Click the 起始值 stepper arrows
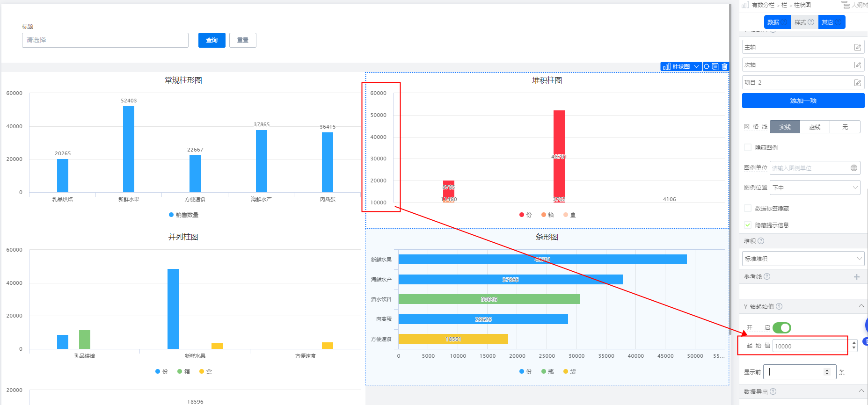Viewport: 868px width, 405px height. tap(854, 346)
